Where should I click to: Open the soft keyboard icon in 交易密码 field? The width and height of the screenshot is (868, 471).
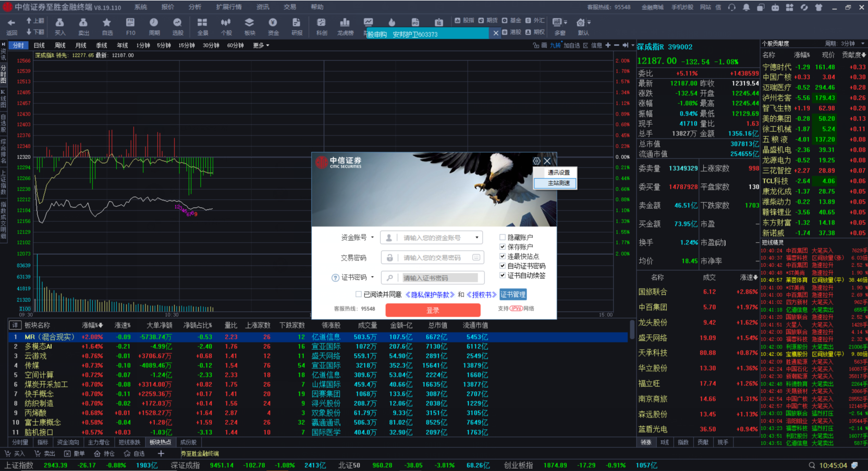coord(476,257)
